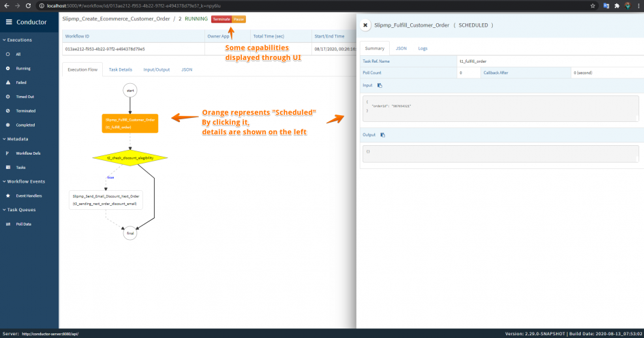The image size is (644, 338).
Task: Close the Slipmp_Fulfill_Customer_Order details panel
Action: (x=365, y=25)
